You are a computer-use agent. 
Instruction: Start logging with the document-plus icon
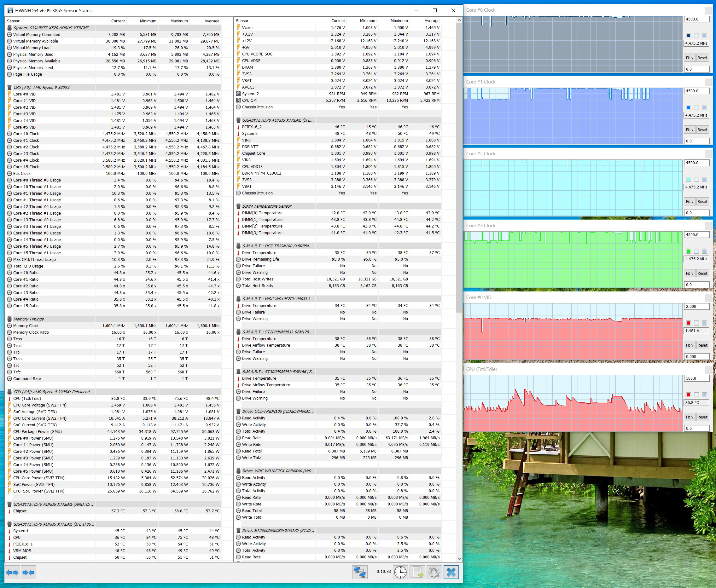point(417,572)
